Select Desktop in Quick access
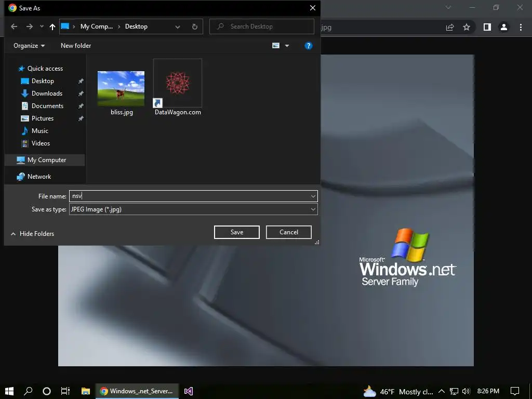 click(x=37, y=81)
